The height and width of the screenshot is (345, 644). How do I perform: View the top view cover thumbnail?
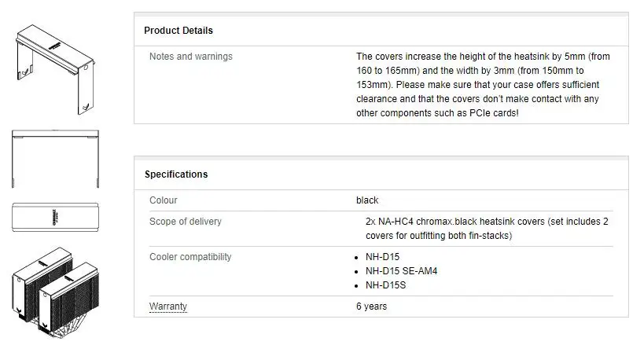pyautogui.click(x=53, y=218)
